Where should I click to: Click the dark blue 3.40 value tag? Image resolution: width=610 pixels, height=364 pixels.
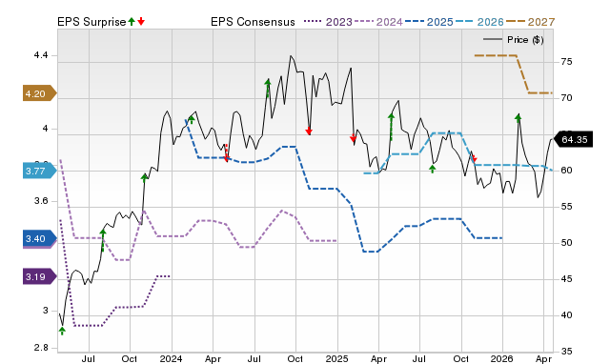tap(39, 239)
